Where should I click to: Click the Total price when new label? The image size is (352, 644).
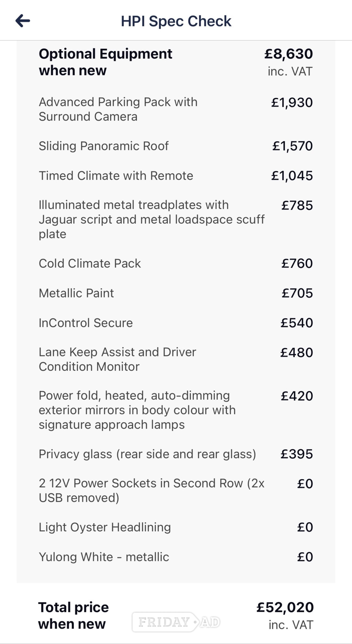pos(73,615)
